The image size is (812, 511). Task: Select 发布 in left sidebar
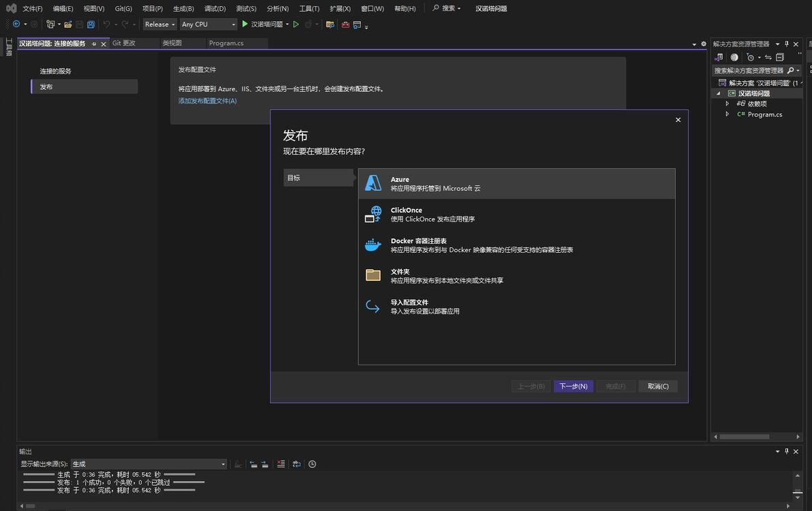coord(84,87)
